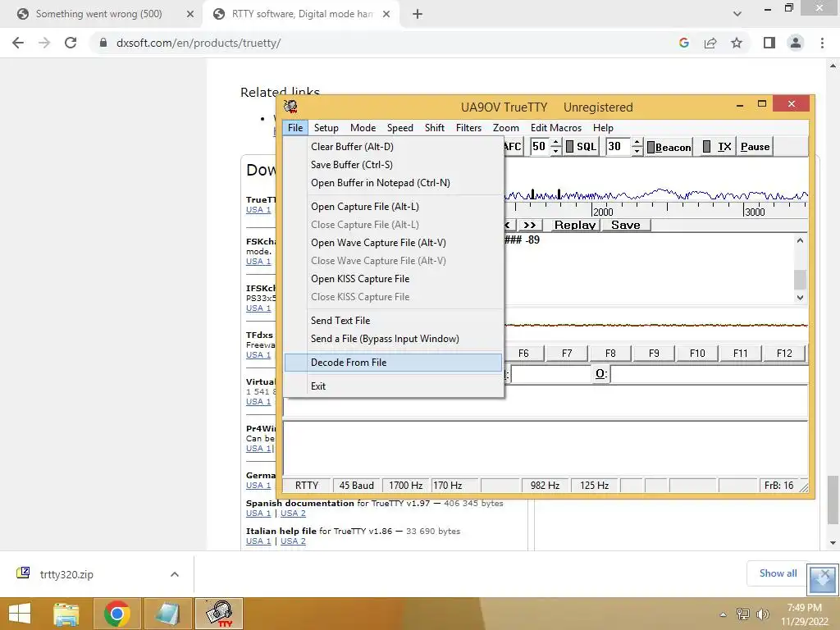Select Decode From File
Viewport: 840px width, 630px height.
pyautogui.click(x=393, y=362)
